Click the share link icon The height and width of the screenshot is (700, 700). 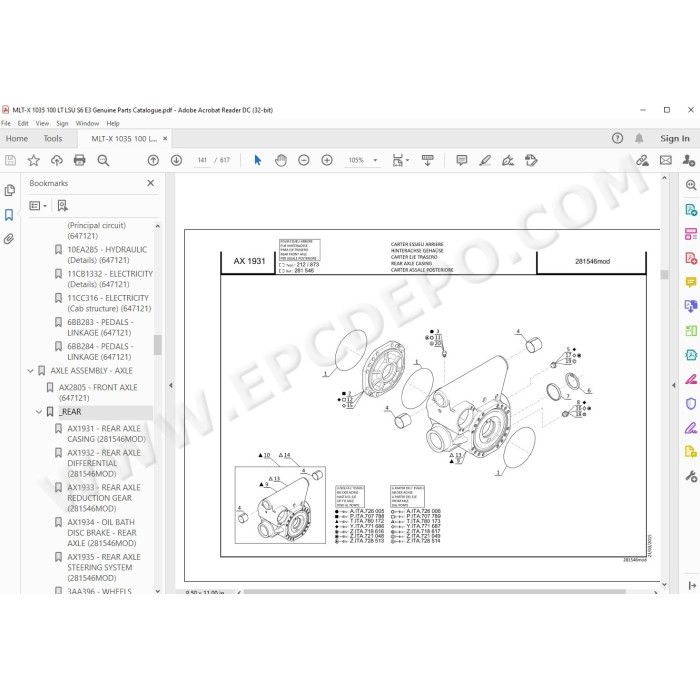click(x=642, y=160)
